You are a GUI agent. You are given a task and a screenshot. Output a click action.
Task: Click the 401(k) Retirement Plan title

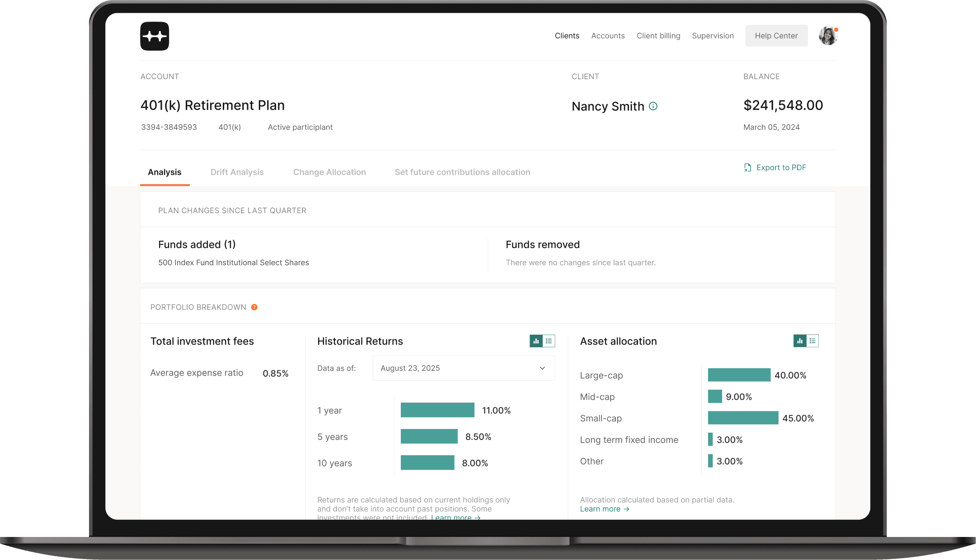click(x=212, y=105)
